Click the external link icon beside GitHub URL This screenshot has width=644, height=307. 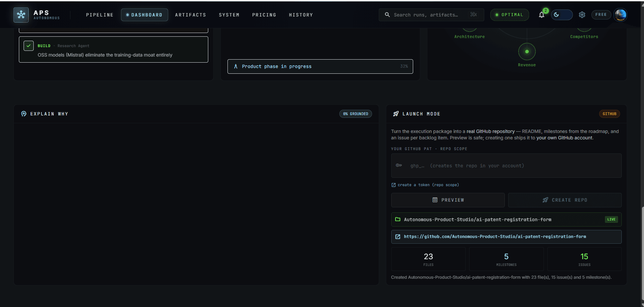[x=398, y=237]
